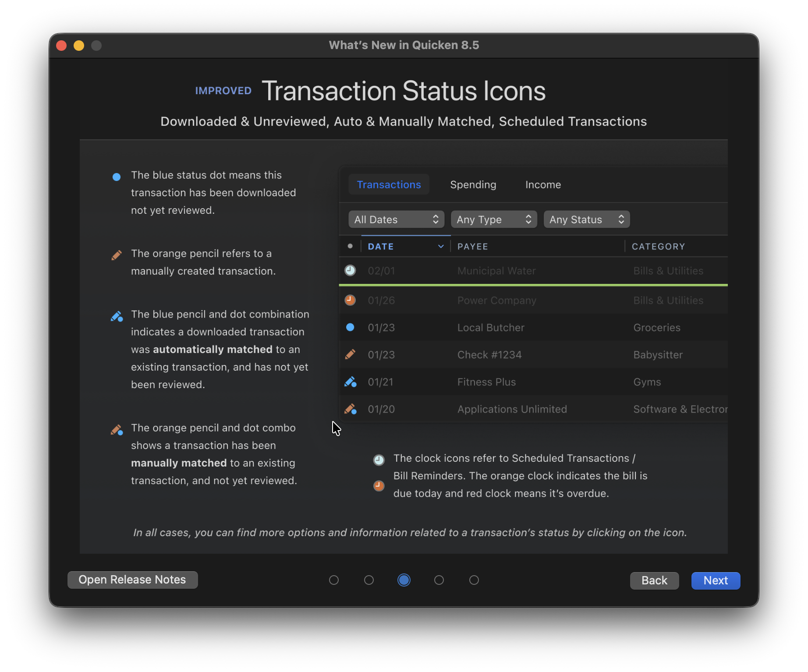Go to the first page dot
Screen dimensions: 808x672
pos(334,580)
